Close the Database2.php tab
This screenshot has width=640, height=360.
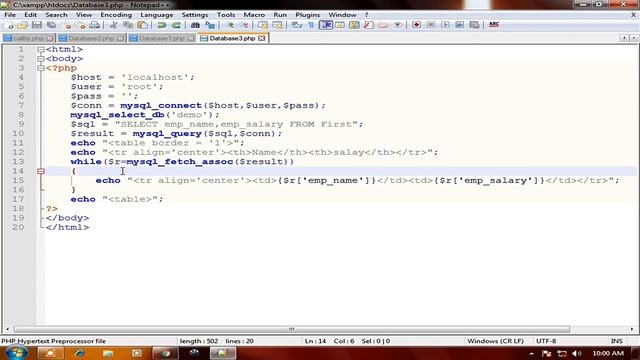coord(120,38)
